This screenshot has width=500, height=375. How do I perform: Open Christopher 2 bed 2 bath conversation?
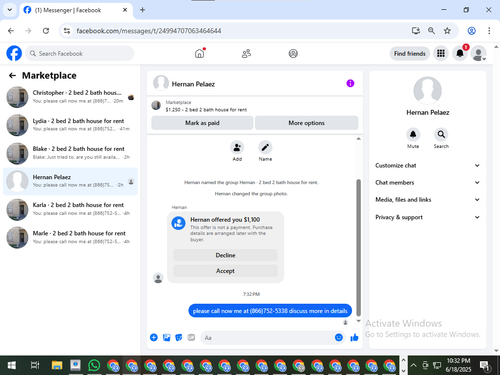[x=70, y=97]
